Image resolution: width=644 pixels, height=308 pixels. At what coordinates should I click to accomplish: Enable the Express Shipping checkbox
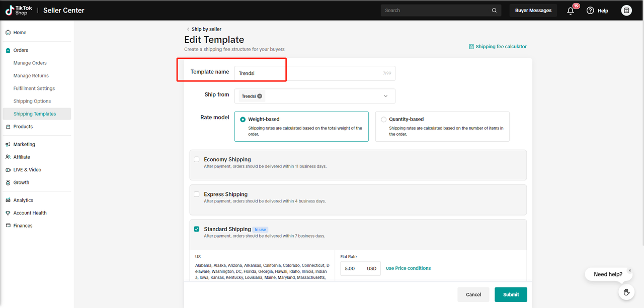point(197,194)
